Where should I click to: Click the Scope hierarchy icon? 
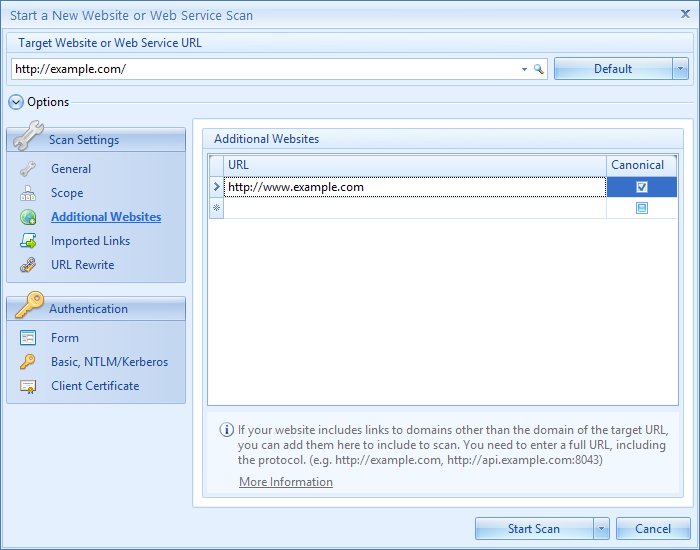(x=28, y=193)
